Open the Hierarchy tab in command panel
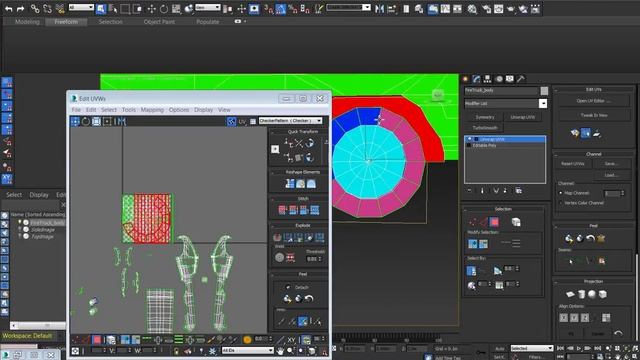Screen dimensions: 640x360 click(487, 79)
